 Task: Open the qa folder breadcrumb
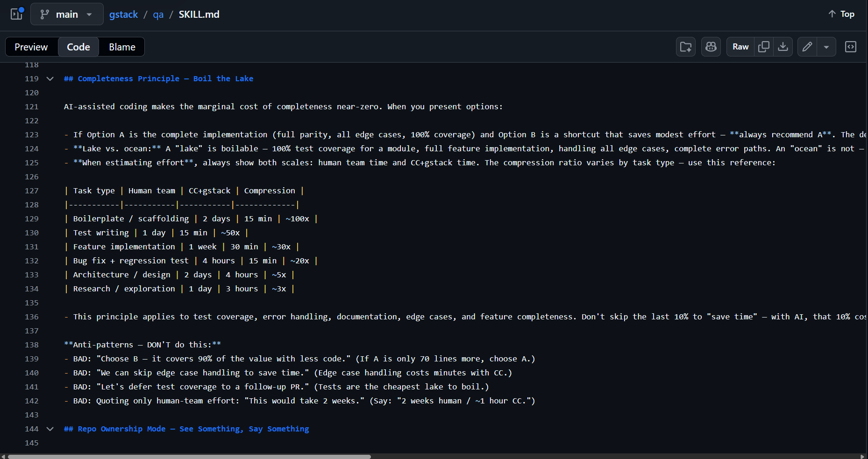point(158,14)
